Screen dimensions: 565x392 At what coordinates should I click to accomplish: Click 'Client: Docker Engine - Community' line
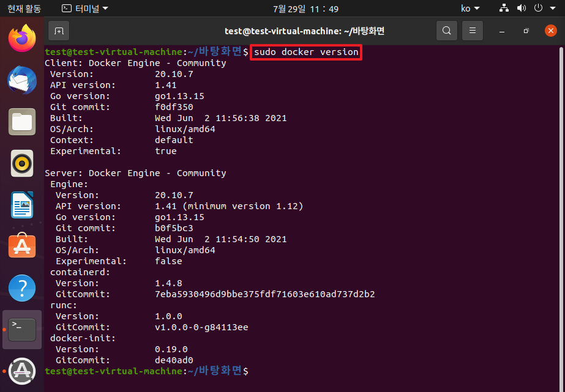[135, 63]
